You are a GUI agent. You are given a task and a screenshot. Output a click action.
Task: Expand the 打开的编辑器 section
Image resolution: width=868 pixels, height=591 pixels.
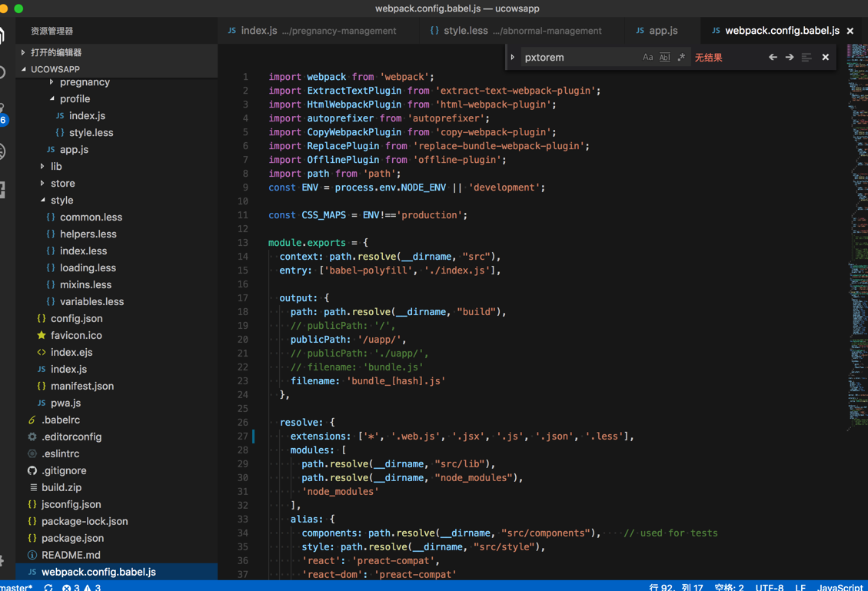(55, 52)
